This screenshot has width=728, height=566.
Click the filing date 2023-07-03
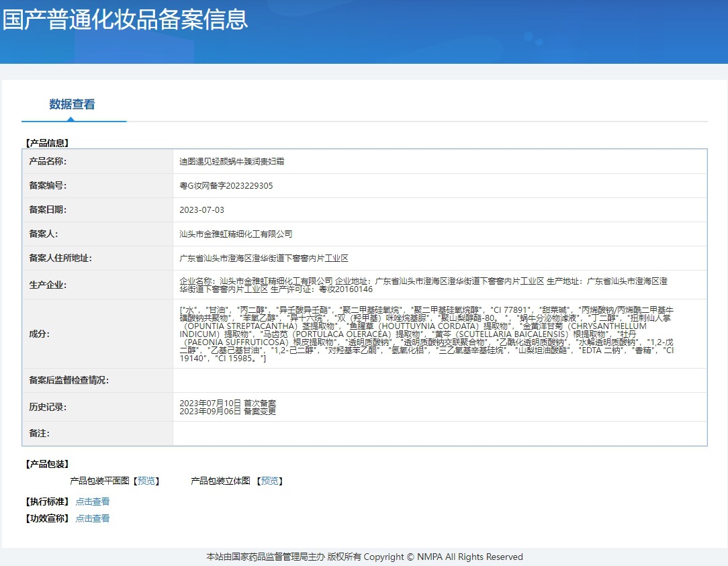(x=202, y=210)
